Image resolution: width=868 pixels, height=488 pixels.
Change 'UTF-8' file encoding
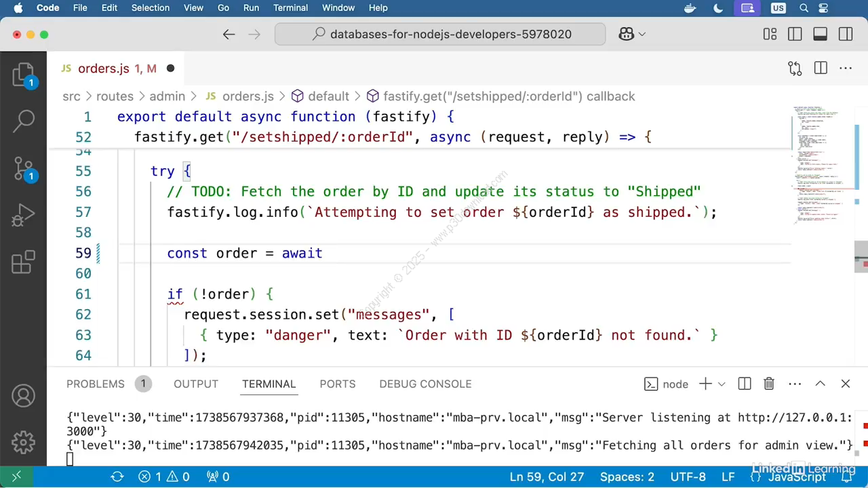pos(688,476)
